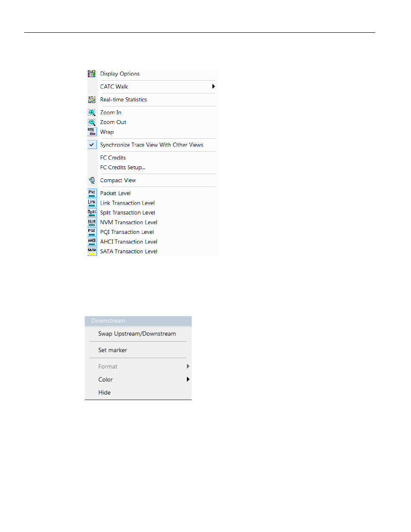The width and height of the screenshot is (411, 532).
Task: Click the NVM transaction level icon
Action: pos(92,222)
